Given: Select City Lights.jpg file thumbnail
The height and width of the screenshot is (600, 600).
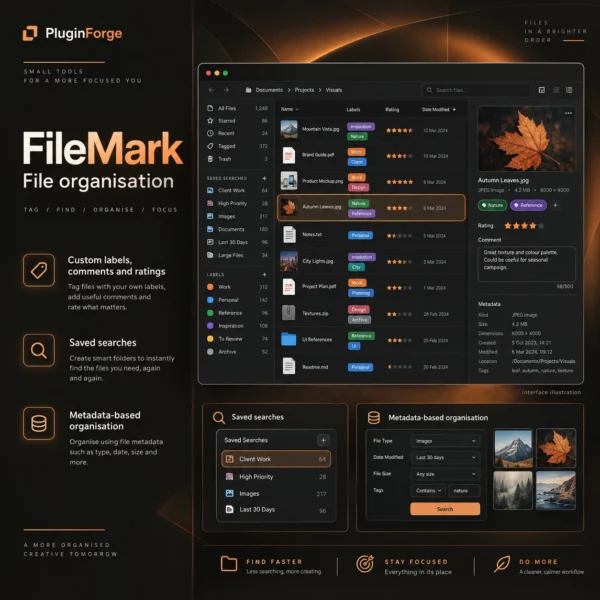Looking at the screenshot, I should coord(289,261).
